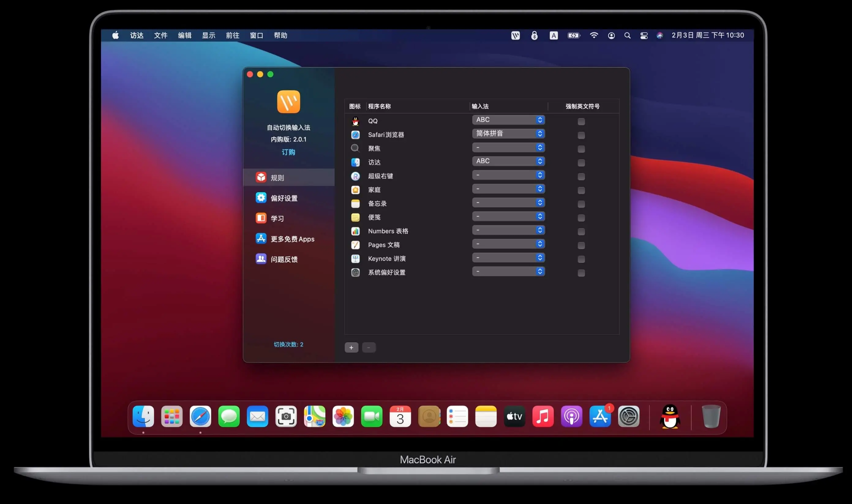Click the 订购 link
Image resolution: width=852 pixels, height=504 pixels.
point(288,152)
